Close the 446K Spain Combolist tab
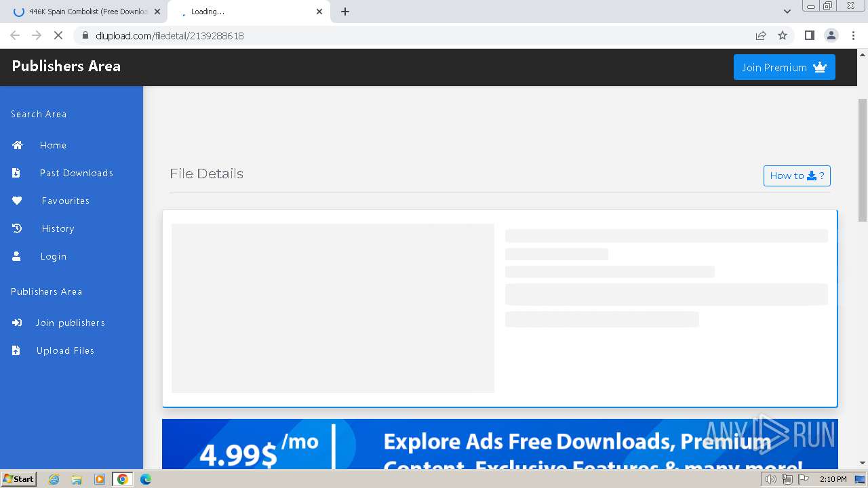The image size is (868, 488). click(157, 12)
